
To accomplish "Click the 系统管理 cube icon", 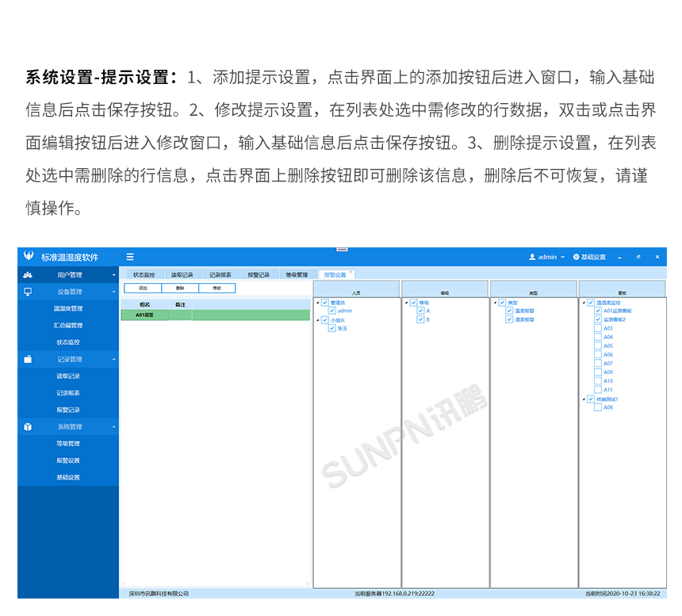I will [x=28, y=427].
